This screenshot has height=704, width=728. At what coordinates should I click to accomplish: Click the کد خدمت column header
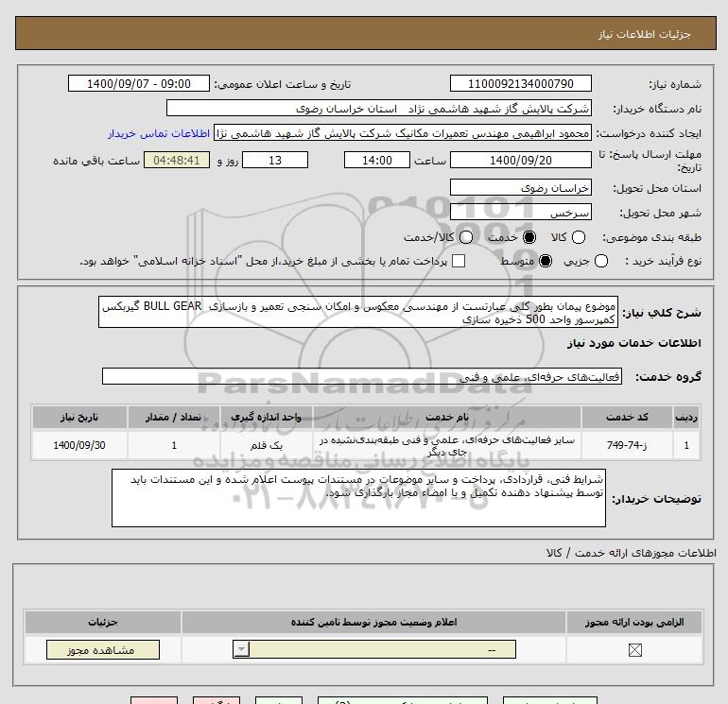point(627,417)
